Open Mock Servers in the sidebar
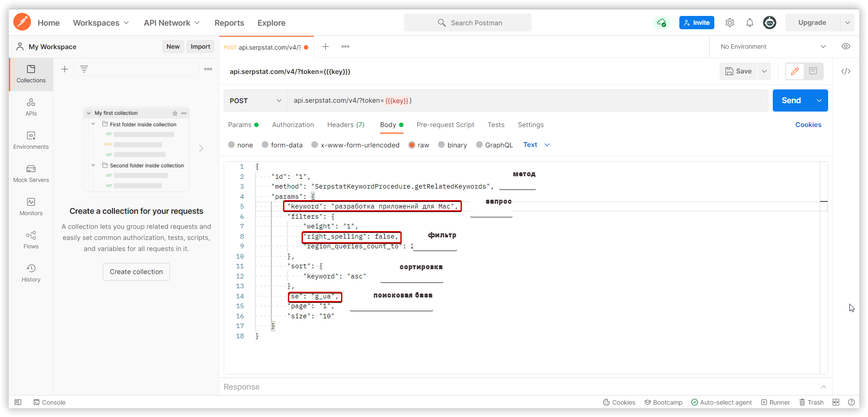Screen dimensions: 868x417 click(31, 174)
